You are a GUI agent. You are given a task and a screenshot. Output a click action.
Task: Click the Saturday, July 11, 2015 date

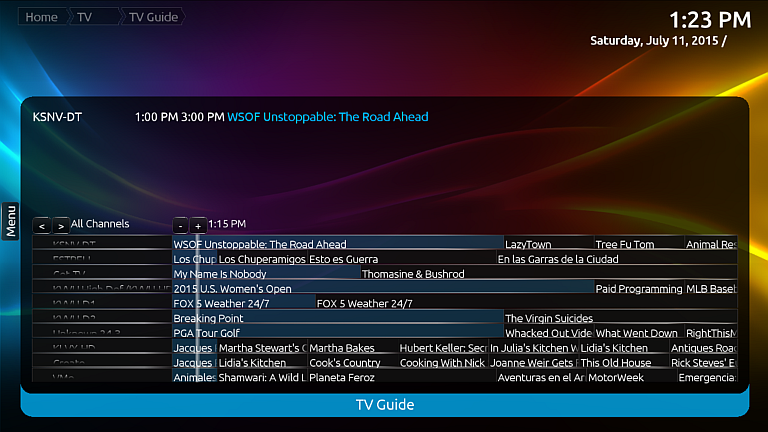654,41
